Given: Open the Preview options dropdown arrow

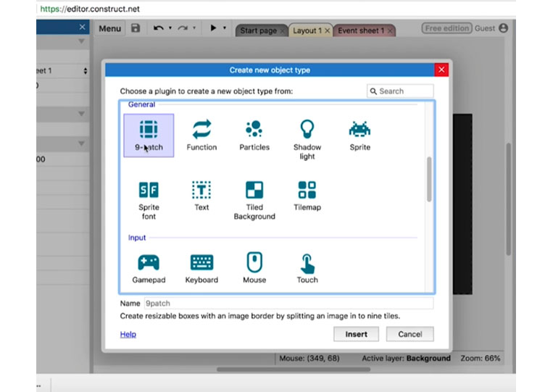Looking at the screenshot, I should click(x=225, y=28).
